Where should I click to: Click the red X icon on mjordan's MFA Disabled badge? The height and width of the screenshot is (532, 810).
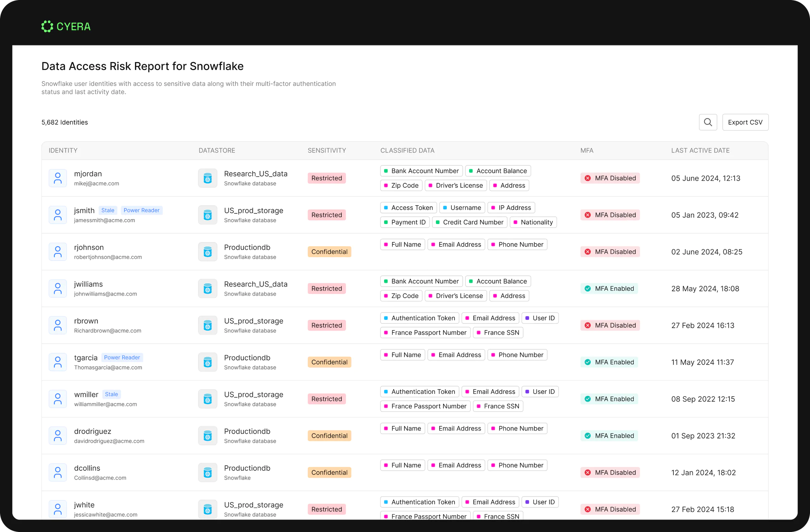pyautogui.click(x=588, y=178)
